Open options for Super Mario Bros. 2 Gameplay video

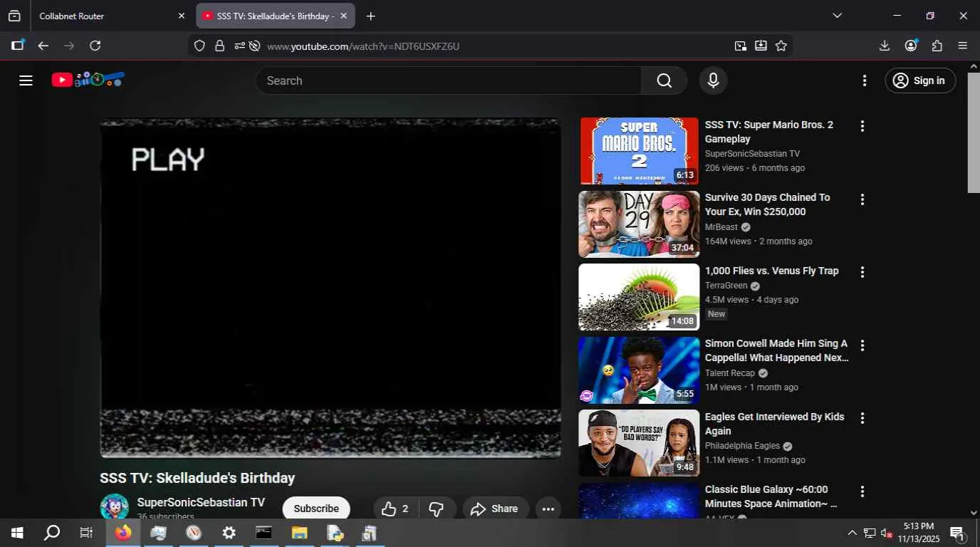(x=862, y=126)
